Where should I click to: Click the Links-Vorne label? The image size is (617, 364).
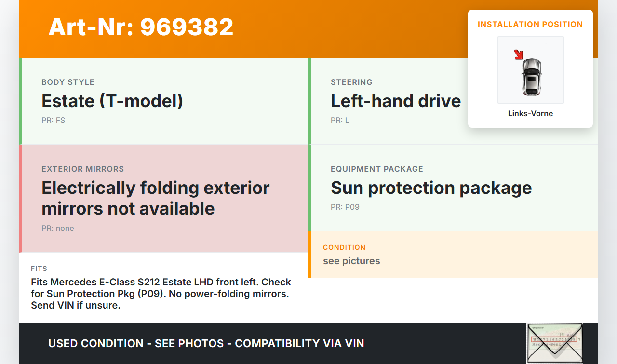pyautogui.click(x=530, y=114)
